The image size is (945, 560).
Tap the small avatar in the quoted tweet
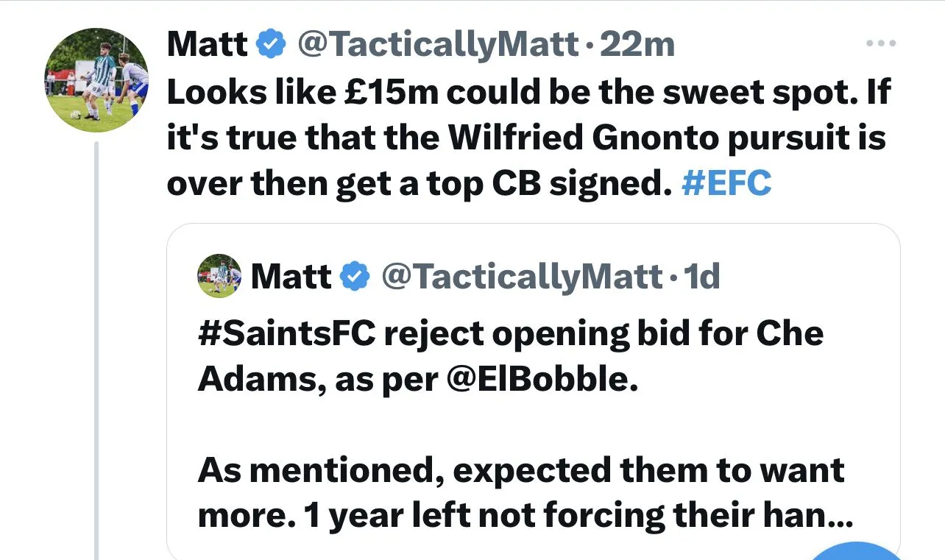(219, 276)
